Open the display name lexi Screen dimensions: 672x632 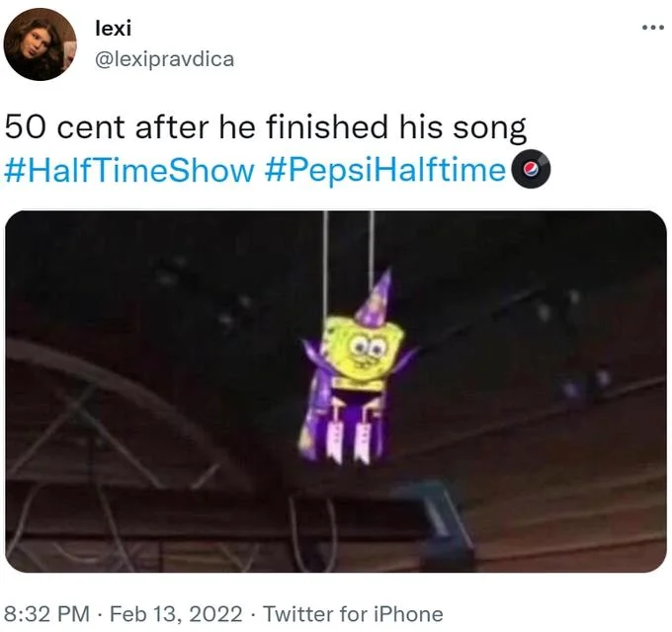point(114,29)
